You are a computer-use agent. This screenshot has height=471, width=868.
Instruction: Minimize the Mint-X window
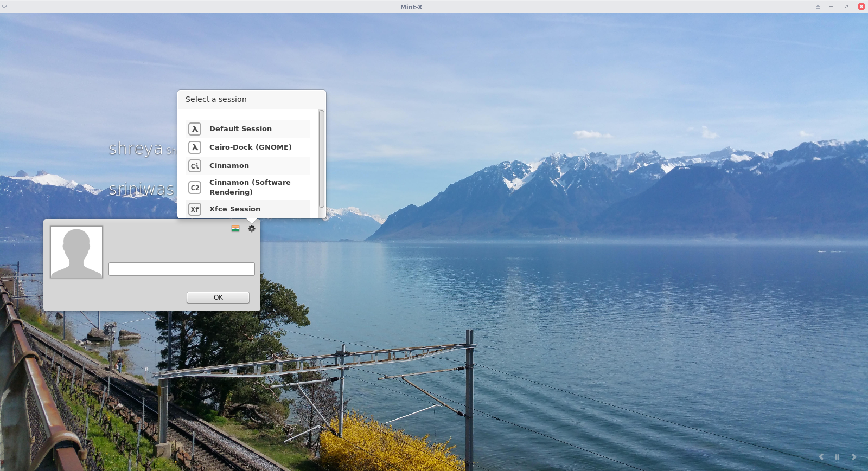pos(831,7)
